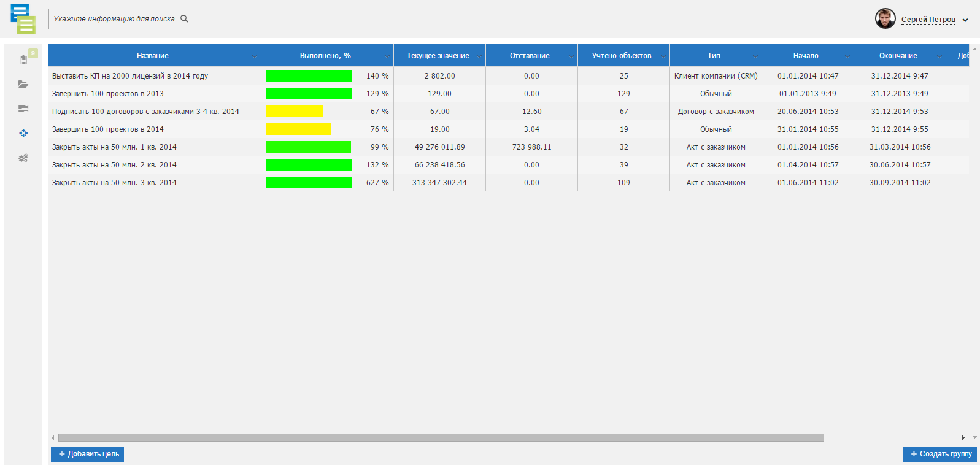Open filter dropdown on Название column
This screenshot has height=468, width=980.
255,56
